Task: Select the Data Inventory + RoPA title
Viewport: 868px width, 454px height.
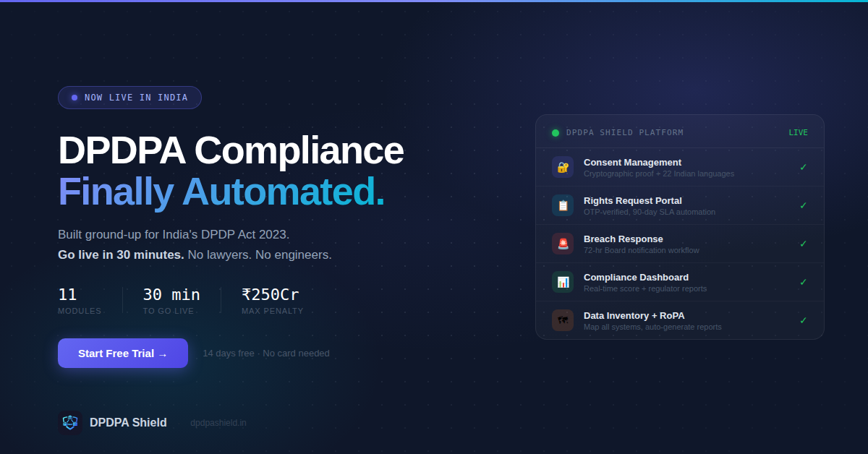Action: coord(634,316)
